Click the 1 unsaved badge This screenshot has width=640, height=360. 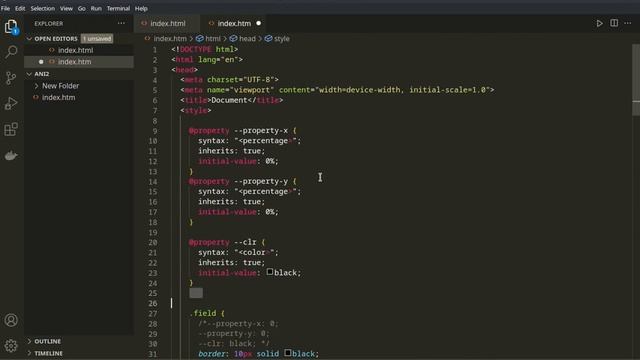(x=97, y=39)
